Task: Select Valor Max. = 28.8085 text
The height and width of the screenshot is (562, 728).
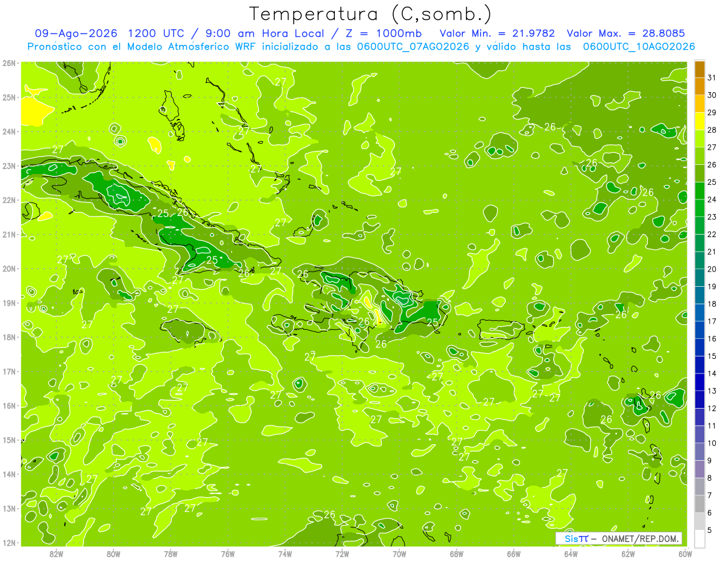Action: click(625, 33)
